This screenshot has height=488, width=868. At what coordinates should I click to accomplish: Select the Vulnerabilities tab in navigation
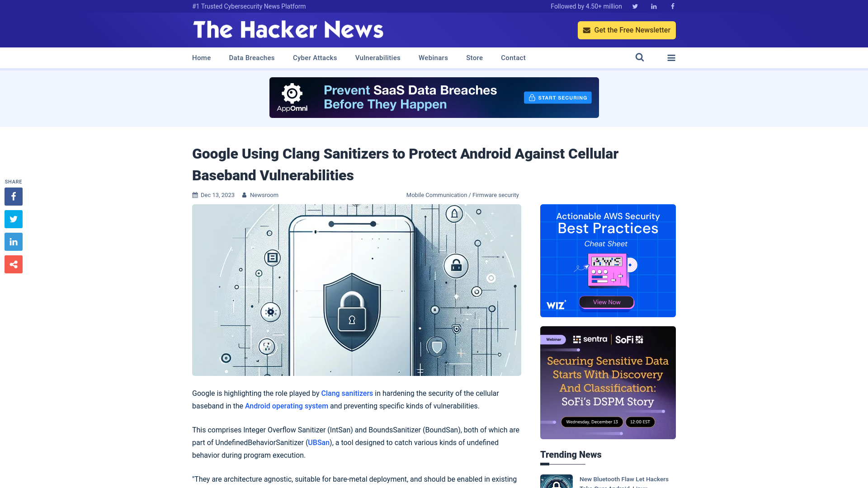click(x=378, y=58)
